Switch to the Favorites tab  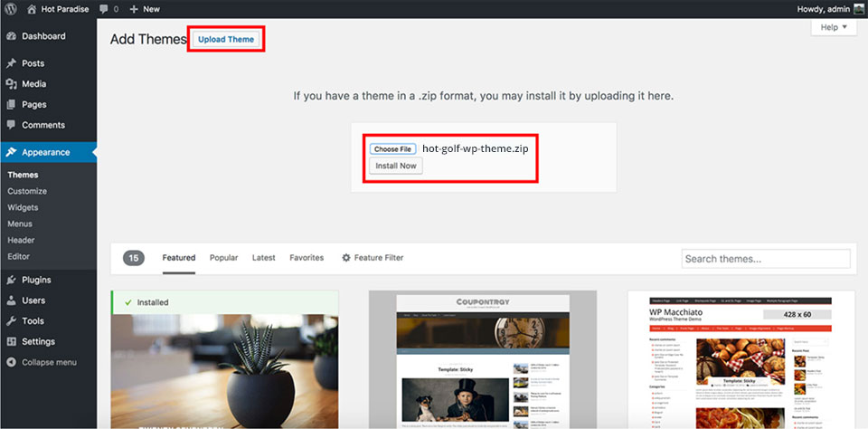click(x=307, y=258)
